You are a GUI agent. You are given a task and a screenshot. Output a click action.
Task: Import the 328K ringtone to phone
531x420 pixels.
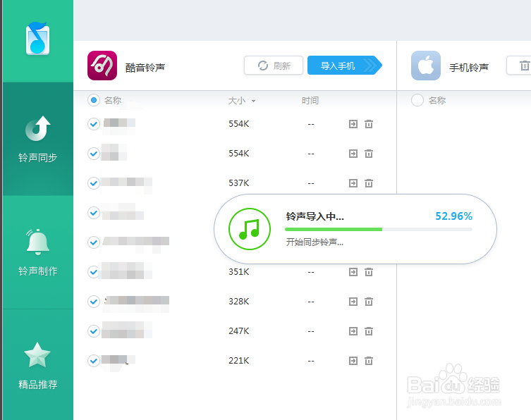point(353,302)
